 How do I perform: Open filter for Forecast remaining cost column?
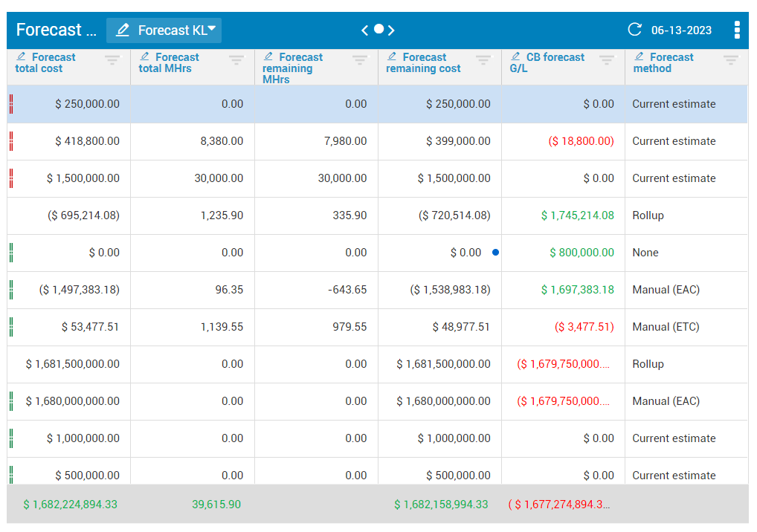coord(483,60)
